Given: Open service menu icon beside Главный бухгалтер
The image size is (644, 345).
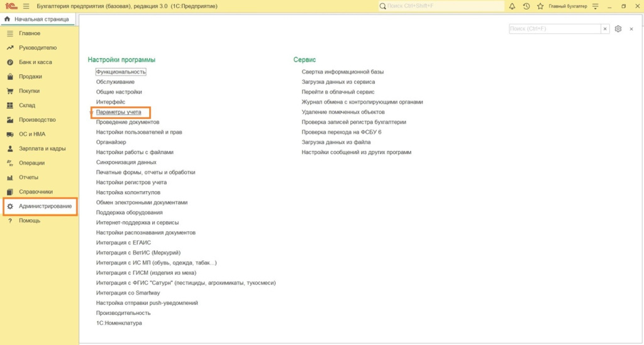Looking at the screenshot, I should pos(596,6).
